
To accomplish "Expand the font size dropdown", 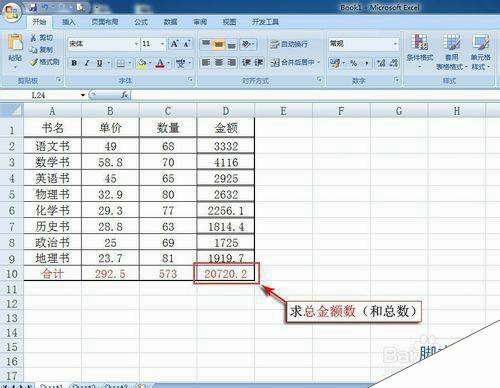I will (x=162, y=44).
